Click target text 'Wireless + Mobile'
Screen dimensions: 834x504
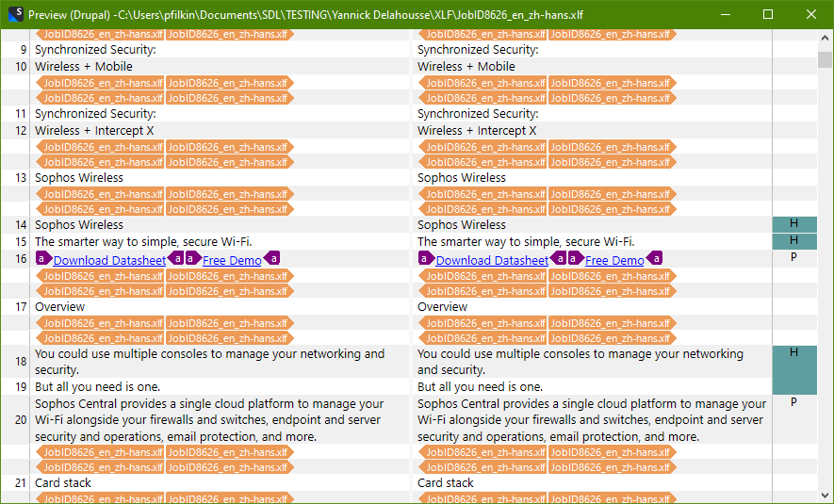[466, 67]
